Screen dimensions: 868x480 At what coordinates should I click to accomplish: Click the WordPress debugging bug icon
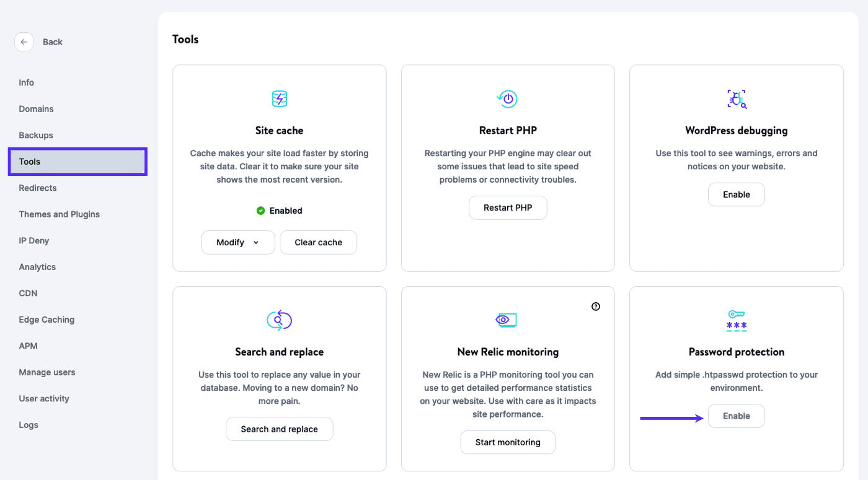[736, 98]
